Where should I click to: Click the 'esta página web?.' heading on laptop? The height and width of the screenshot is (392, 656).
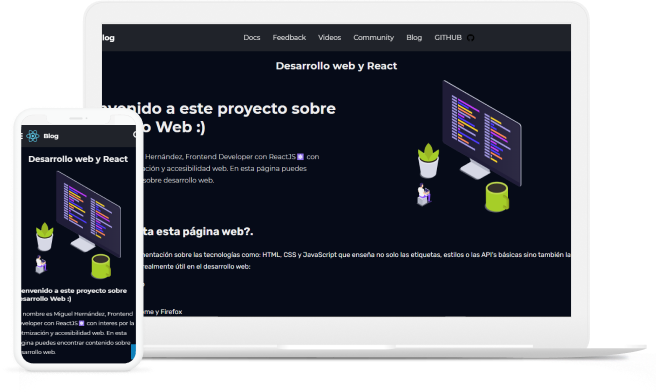pos(198,231)
